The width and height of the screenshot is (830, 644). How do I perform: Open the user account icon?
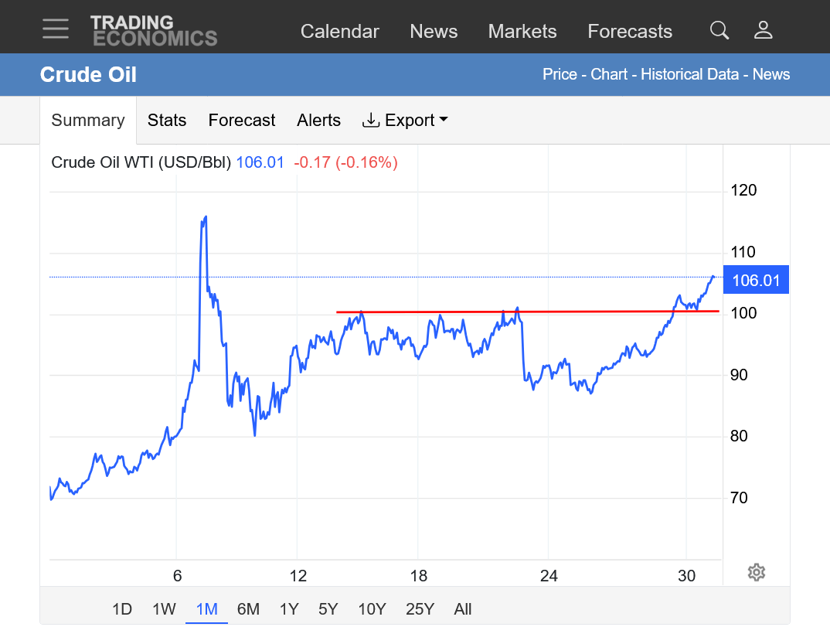tap(764, 30)
